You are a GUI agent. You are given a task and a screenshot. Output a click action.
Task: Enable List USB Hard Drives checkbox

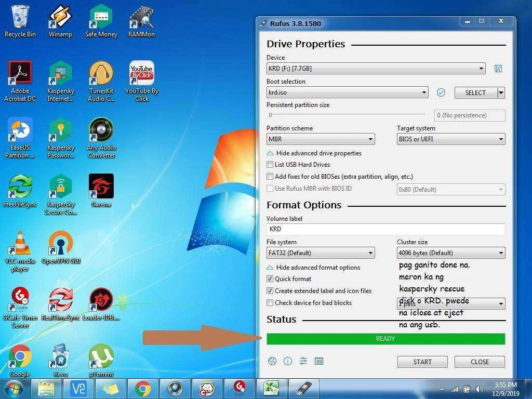270,165
